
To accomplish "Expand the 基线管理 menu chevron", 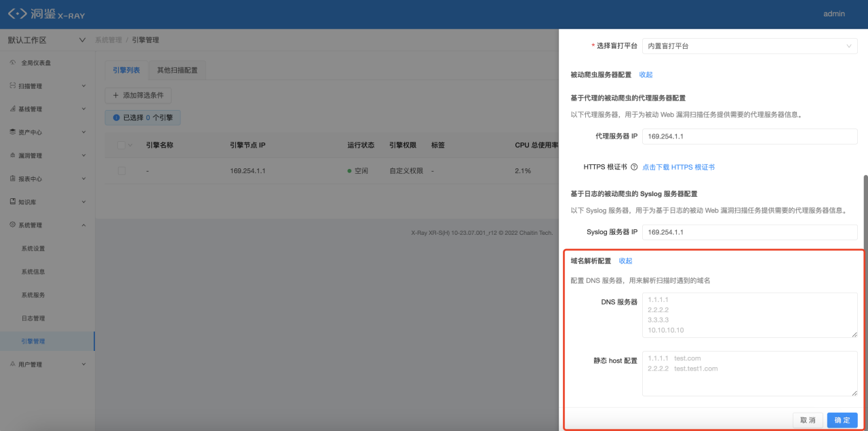I will (x=83, y=109).
